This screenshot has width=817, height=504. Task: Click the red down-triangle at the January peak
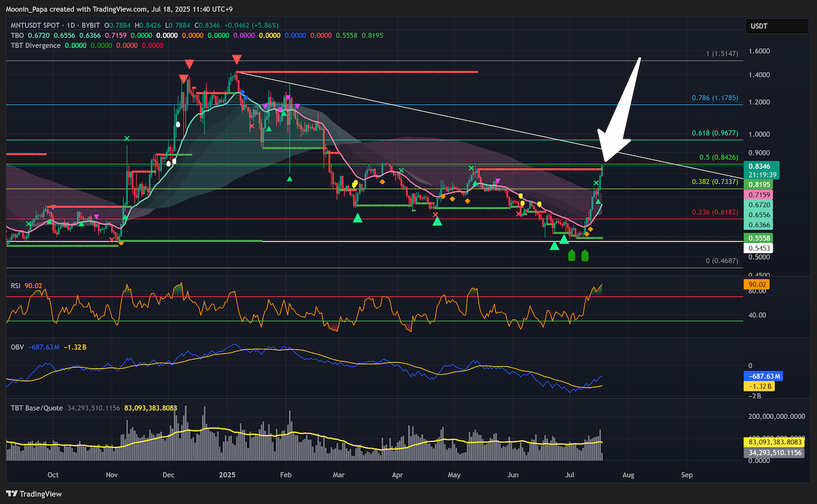pyautogui.click(x=236, y=60)
